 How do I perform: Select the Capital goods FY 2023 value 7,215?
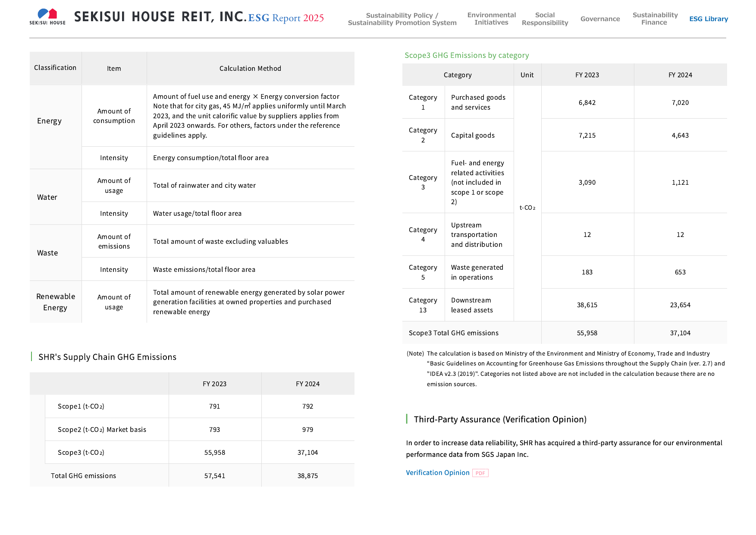587,135
